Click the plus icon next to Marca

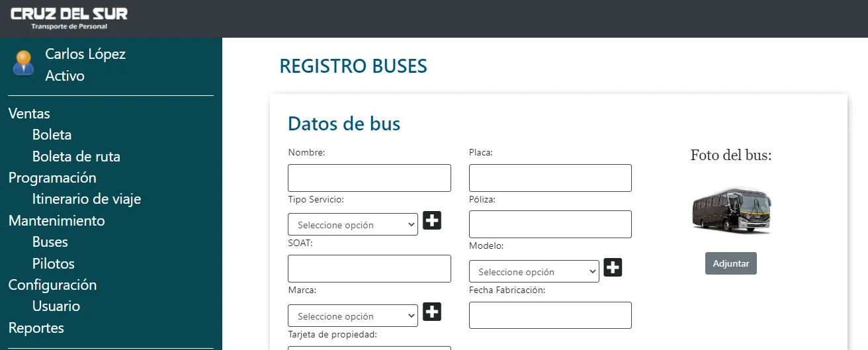(x=432, y=312)
